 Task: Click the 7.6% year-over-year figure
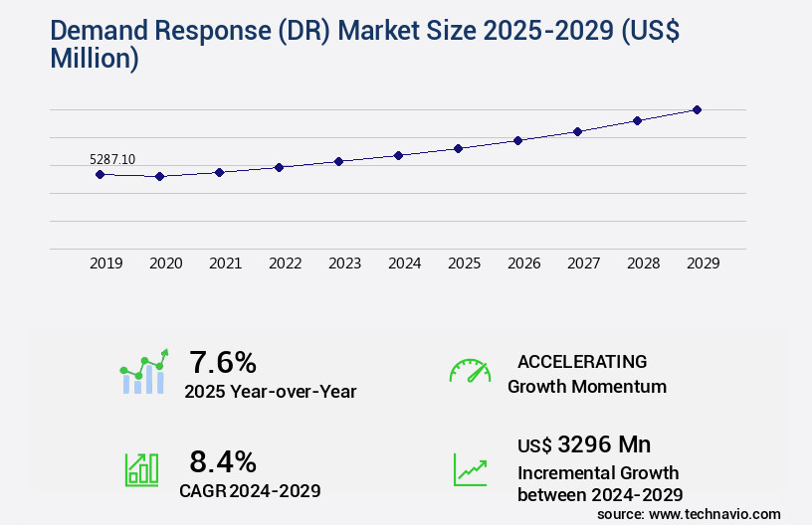223,361
